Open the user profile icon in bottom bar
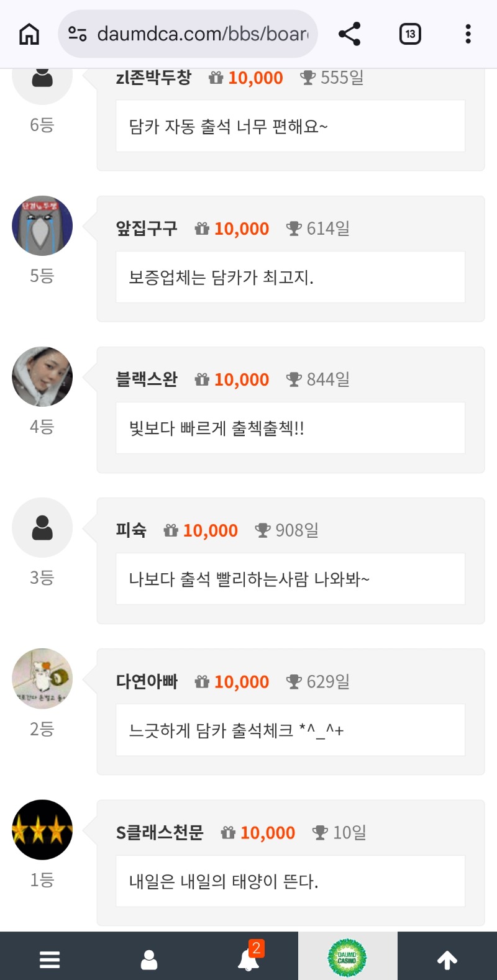The image size is (497, 980). (149, 960)
